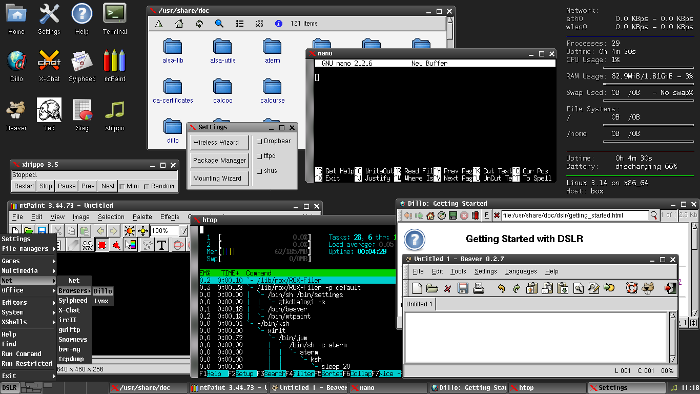Choose Sylpheed in the Net submenu

[74, 301]
